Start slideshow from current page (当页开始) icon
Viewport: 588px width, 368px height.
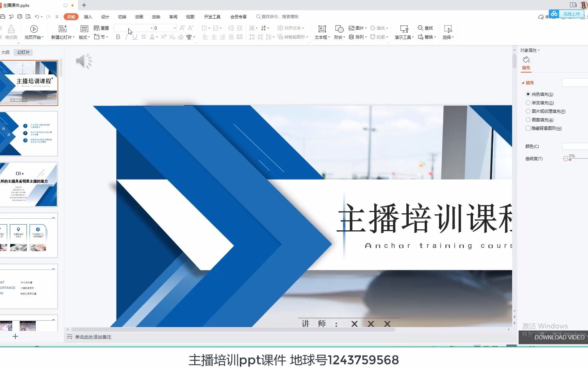click(x=34, y=29)
